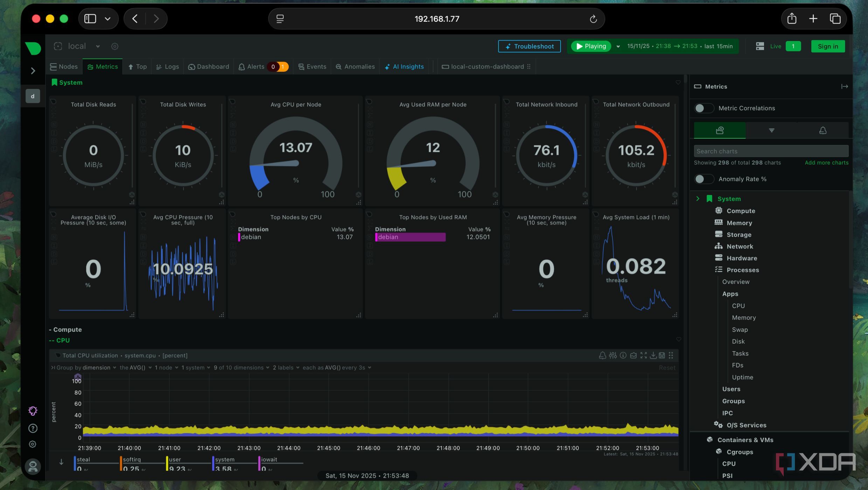Open the local space dropdown
Image resolution: width=868 pixels, height=490 pixels.
[98, 46]
